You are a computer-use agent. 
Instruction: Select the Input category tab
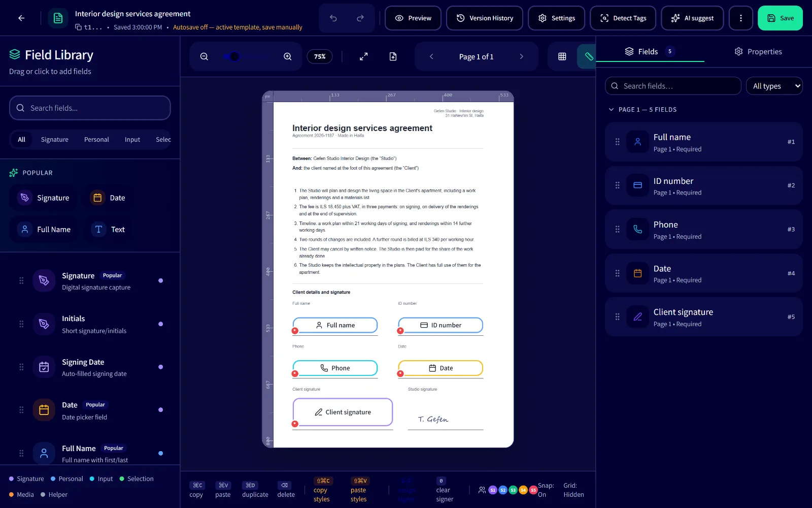pos(132,139)
